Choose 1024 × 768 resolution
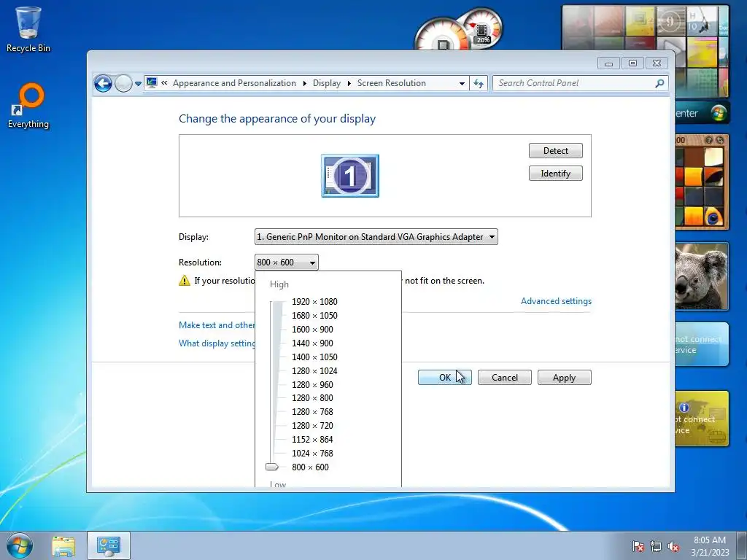 (312, 453)
